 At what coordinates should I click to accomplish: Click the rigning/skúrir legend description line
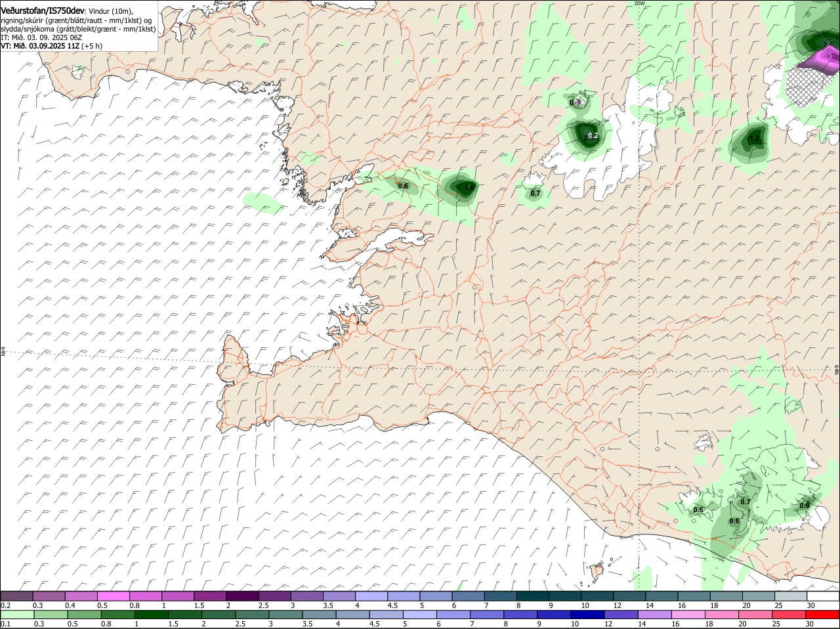[76, 20]
